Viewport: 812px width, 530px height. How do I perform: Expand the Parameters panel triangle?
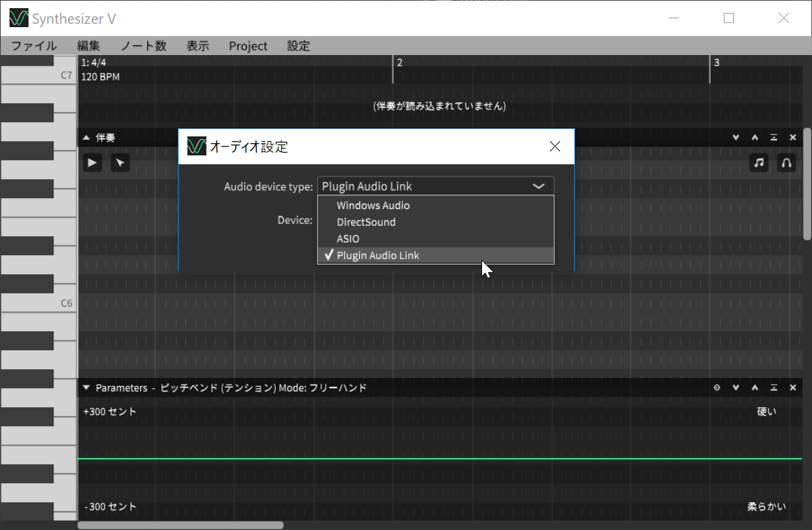[86, 387]
